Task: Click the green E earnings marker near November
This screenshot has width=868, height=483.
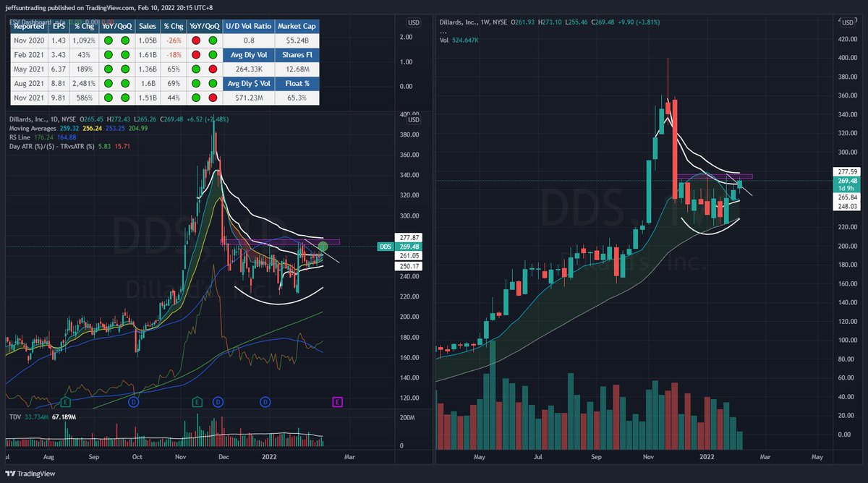Action: pyautogui.click(x=197, y=401)
